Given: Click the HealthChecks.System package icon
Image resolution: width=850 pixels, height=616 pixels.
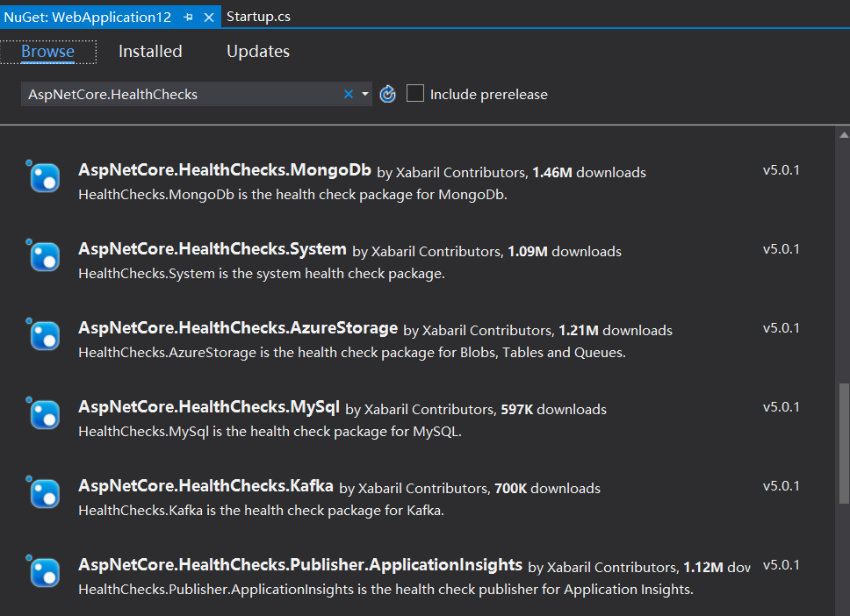Looking at the screenshot, I should coord(44,256).
